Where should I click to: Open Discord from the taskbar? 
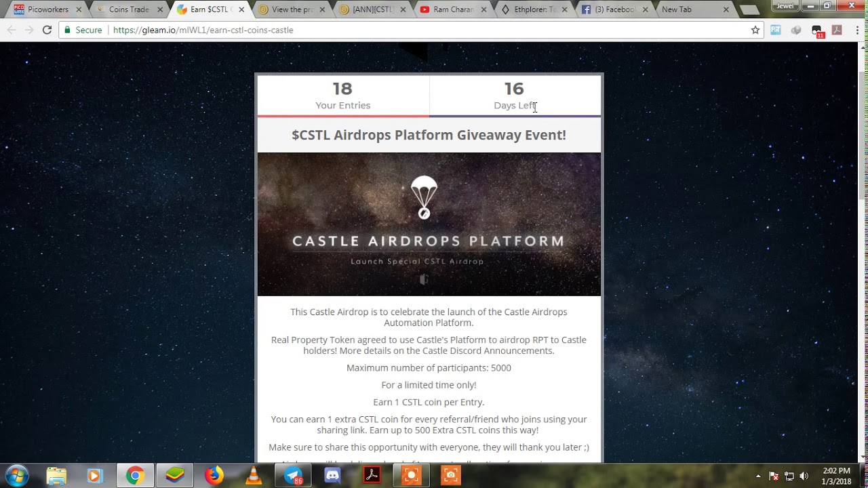tap(332, 476)
